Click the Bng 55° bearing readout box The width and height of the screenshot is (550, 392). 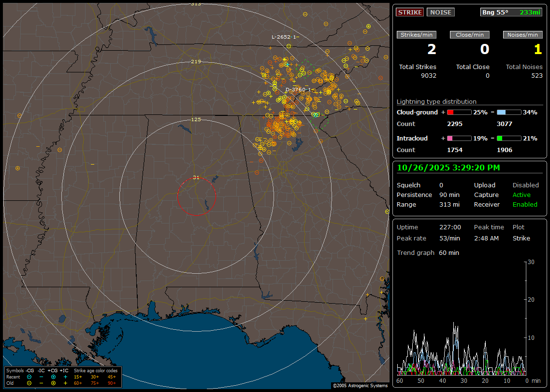pyautogui.click(x=511, y=12)
